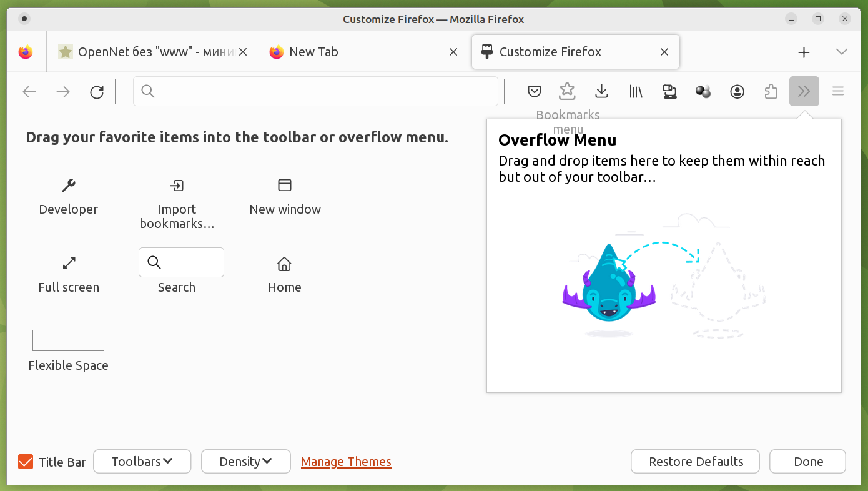Close the Customize Firefox tab
Screen dimensions: 868x491
pos(664,52)
